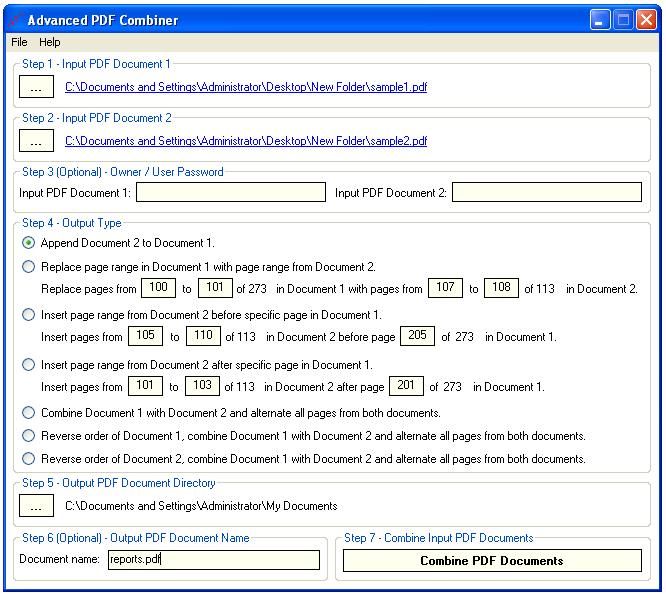Open the File menu

19,42
